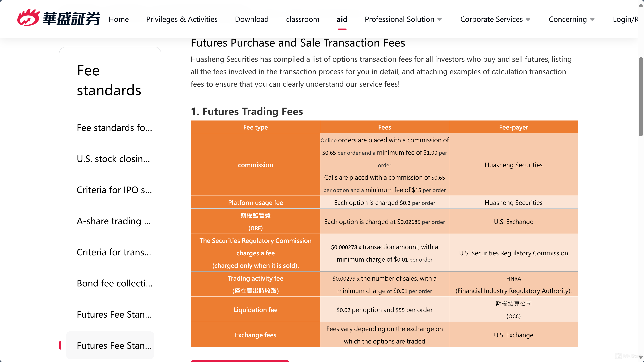This screenshot has height=362, width=644.
Task: Expand the Concerning dropdown arrow
Action: tap(592, 20)
